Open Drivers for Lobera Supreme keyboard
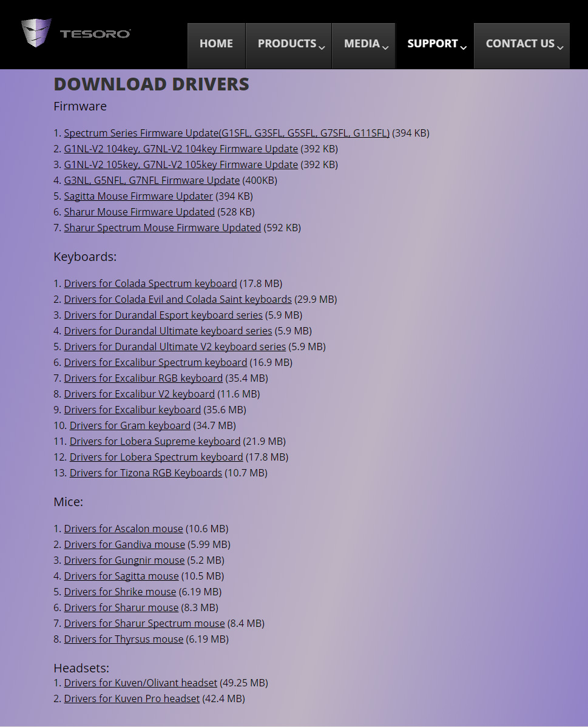Screen dimensions: 588x727 pos(155,441)
